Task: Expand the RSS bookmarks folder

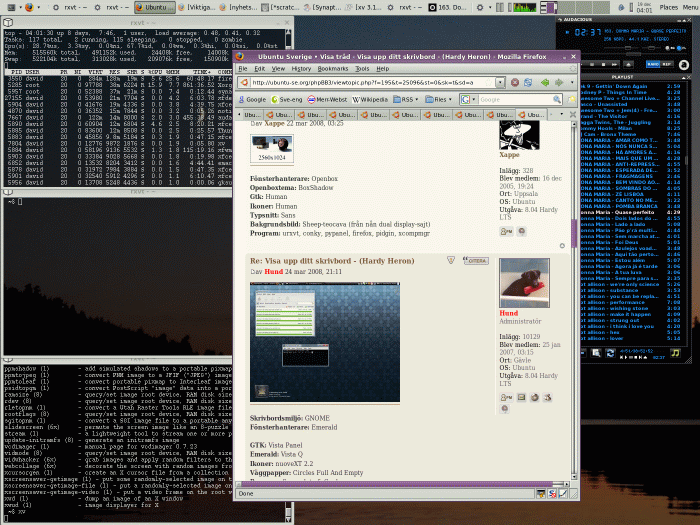Action: (x=406, y=100)
